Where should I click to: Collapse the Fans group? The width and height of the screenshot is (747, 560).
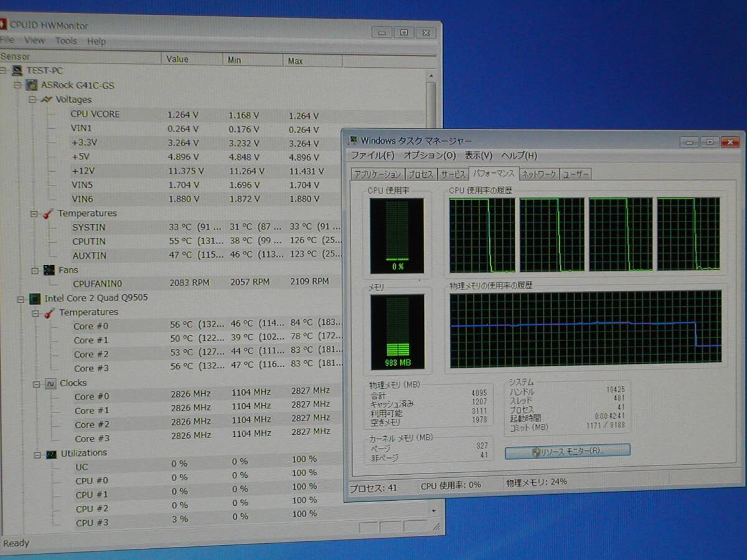tap(35, 270)
